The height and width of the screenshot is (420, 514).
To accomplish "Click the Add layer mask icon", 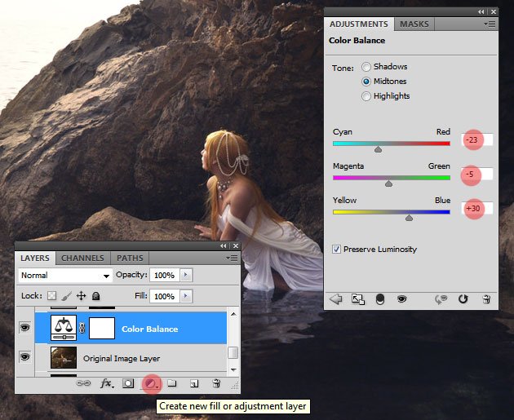I will [128, 382].
